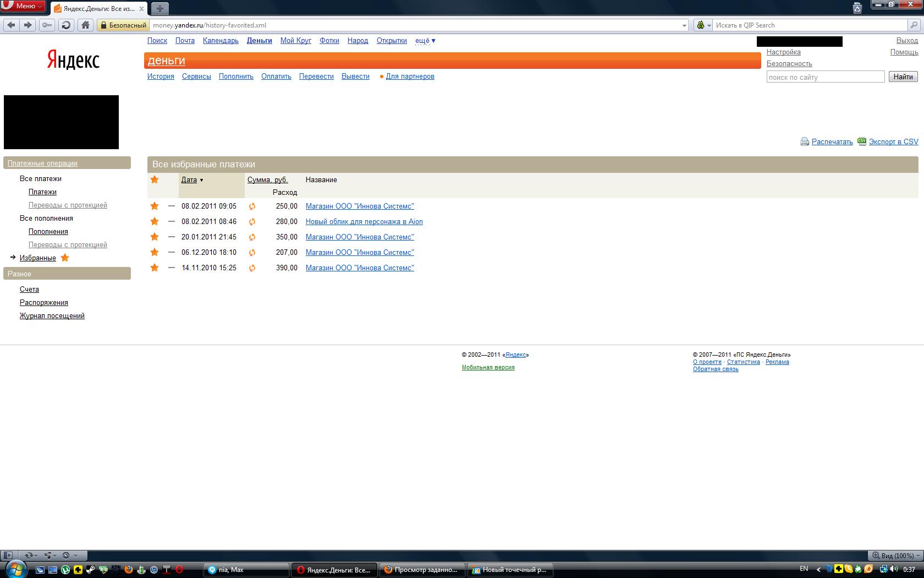924x578 pixels.
Task: Open the Для партнеров link
Action: 410,77
